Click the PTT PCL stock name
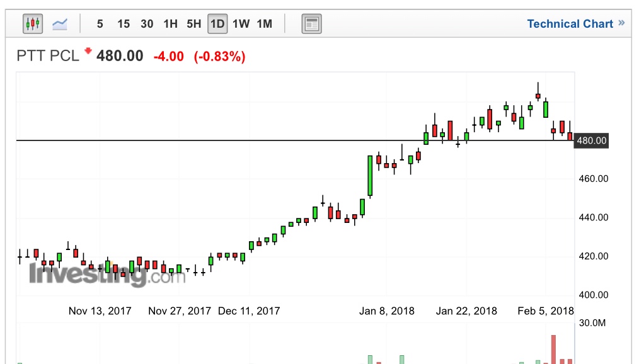The image size is (639, 364). point(48,56)
